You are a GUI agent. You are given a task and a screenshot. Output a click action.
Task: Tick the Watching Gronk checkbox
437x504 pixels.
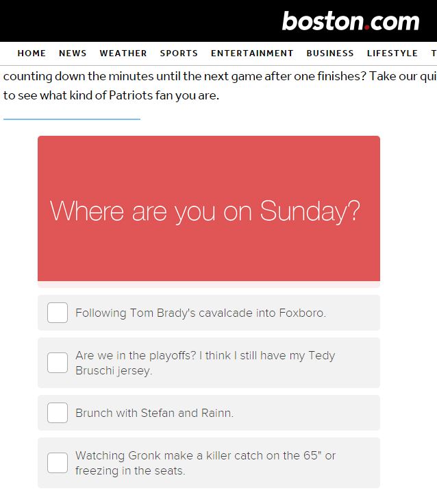point(58,463)
